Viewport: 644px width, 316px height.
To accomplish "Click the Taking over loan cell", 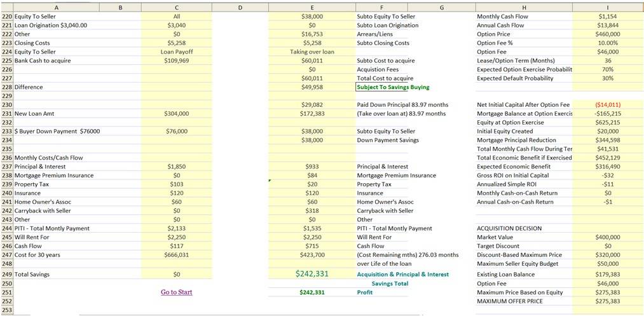I will pos(312,52).
